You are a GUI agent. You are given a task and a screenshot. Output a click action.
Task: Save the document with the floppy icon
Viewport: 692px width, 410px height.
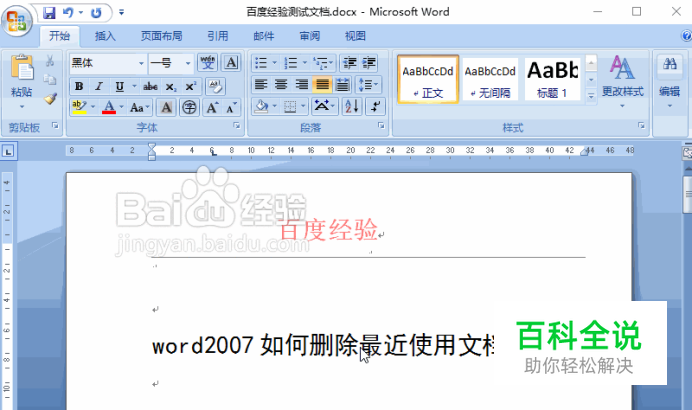point(49,13)
